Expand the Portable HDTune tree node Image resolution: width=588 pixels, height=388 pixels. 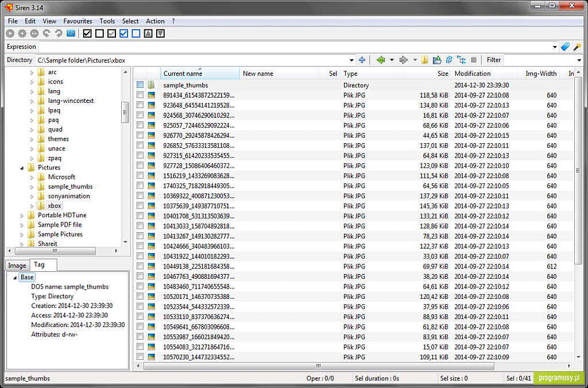[22, 216]
